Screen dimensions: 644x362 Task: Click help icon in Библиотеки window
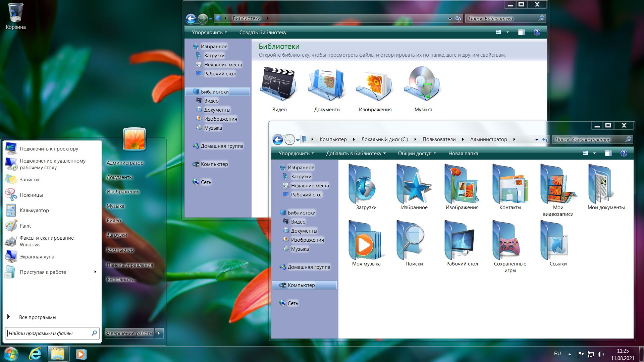tap(537, 32)
